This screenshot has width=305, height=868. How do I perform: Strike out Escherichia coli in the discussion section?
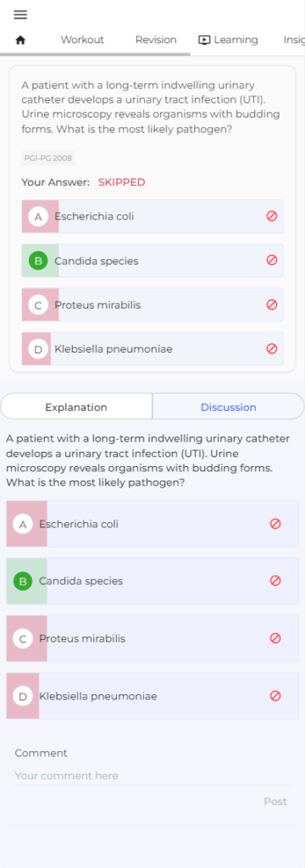coord(275,524)
